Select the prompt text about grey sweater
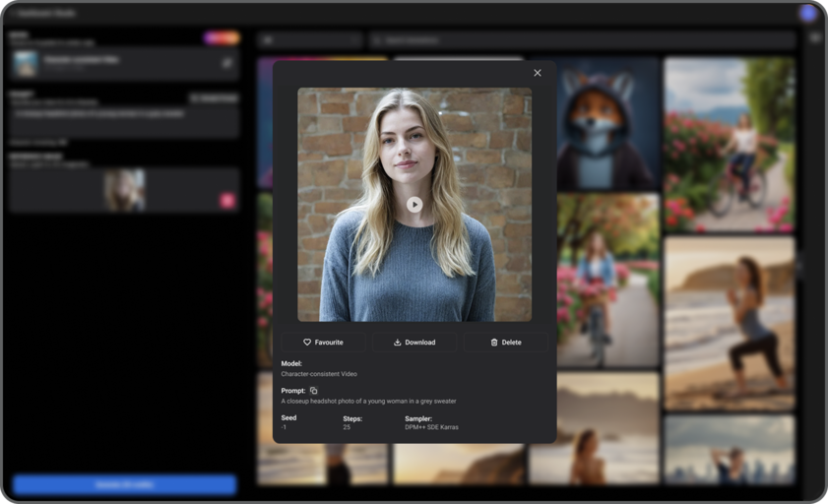Screen dimensions: 828x504 (368, 401)
